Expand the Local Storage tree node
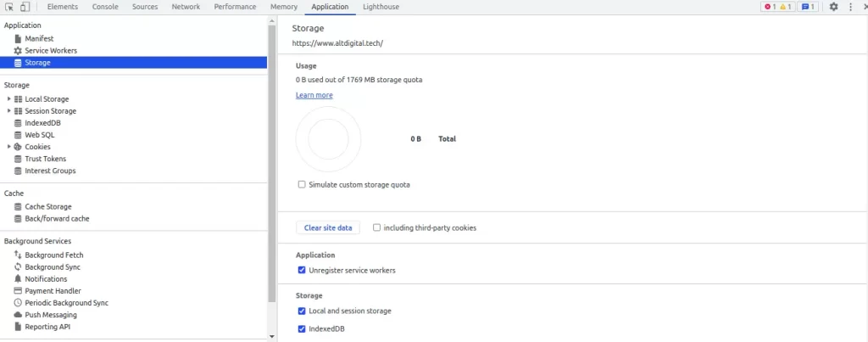 [8, 99]
